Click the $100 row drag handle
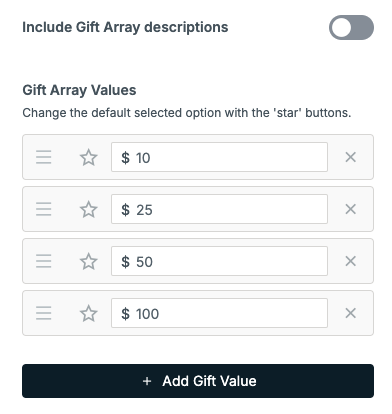This screenshot has width=392, height=414. click(x=44, y=313)
